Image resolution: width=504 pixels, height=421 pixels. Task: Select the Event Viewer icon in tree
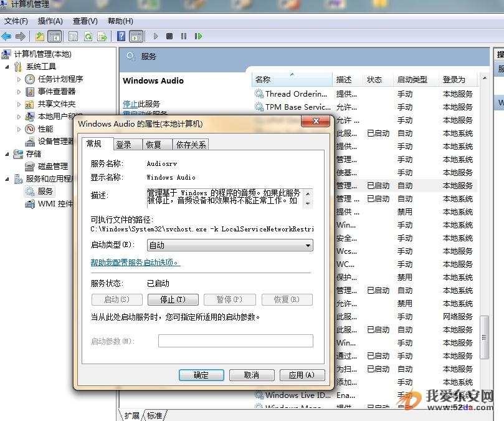(x=29, y=92)
